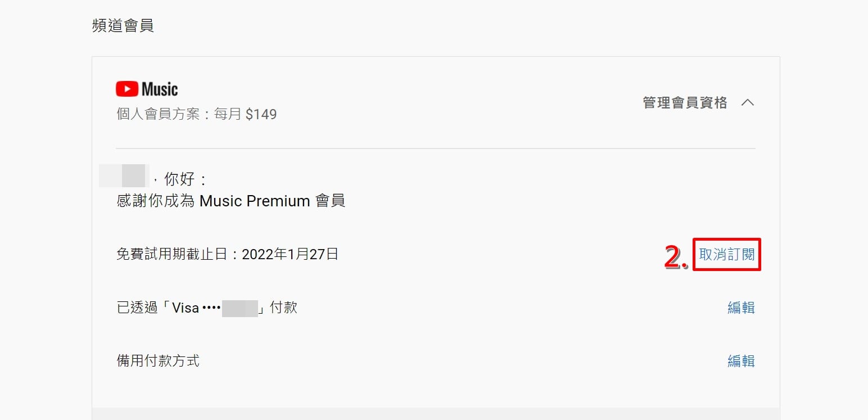Click the red step number 2 annotation
Viewport: 868px width, 420px height.
(x=676, y=257)
